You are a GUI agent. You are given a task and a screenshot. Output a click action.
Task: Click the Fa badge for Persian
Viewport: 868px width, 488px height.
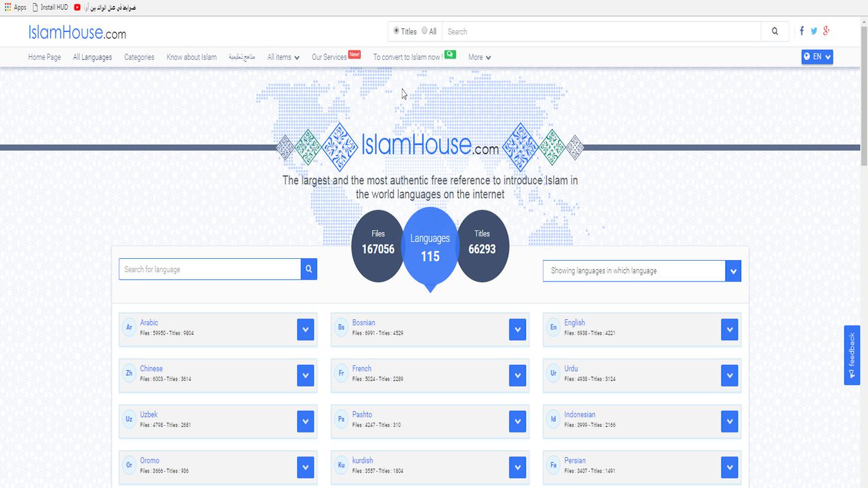(x=553, y=465)
